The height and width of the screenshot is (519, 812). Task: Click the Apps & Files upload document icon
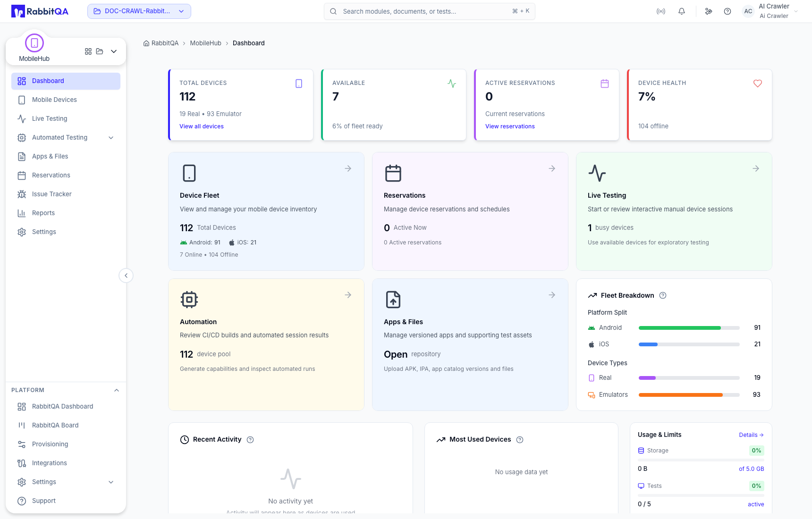(x=393, y=300)
